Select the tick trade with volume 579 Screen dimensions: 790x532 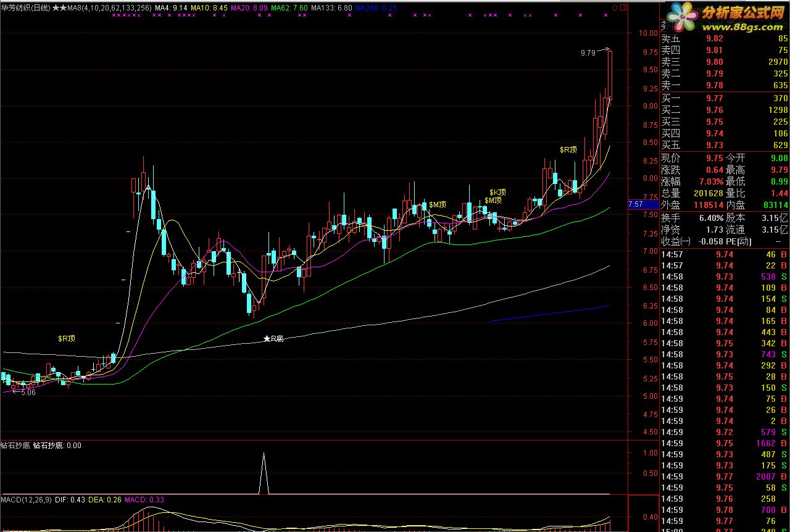(725, 432)
